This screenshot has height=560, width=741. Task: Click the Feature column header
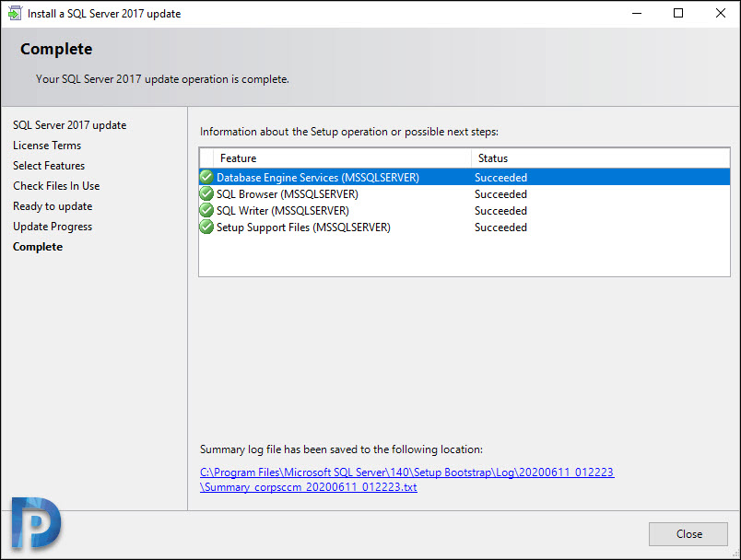pos(342,158)
